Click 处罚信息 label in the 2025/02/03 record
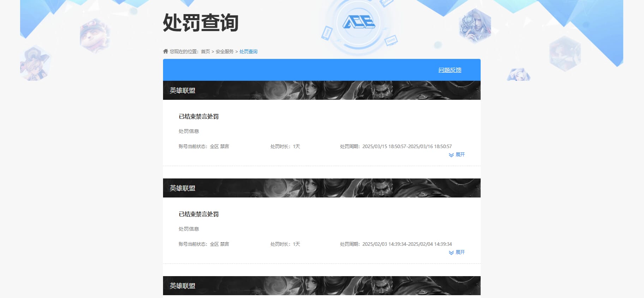The image size is (644, 298). point(189,229)
